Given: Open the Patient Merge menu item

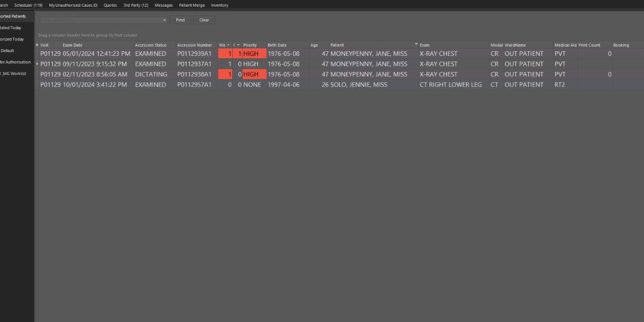Looking at the screenshot, I should pyautogui.click(x=191, y=5).
